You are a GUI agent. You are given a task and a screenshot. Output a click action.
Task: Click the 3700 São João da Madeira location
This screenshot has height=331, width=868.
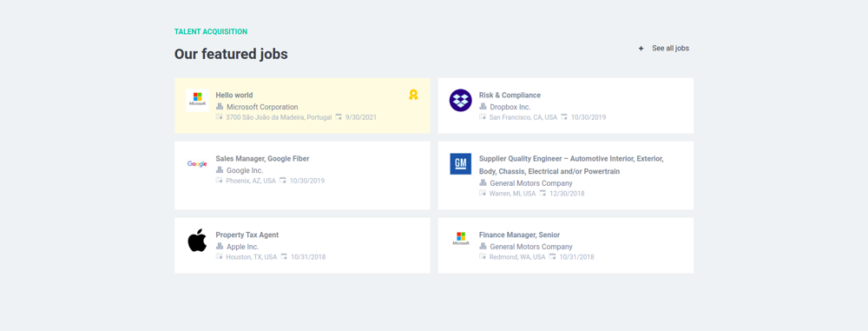279,117
